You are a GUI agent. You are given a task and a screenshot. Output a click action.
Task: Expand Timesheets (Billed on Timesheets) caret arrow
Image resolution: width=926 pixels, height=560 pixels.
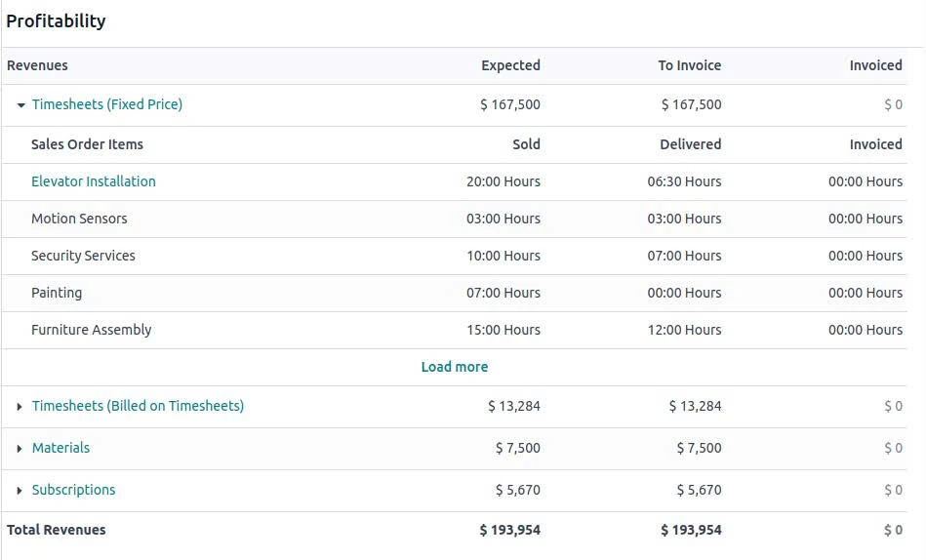[20, 407]
